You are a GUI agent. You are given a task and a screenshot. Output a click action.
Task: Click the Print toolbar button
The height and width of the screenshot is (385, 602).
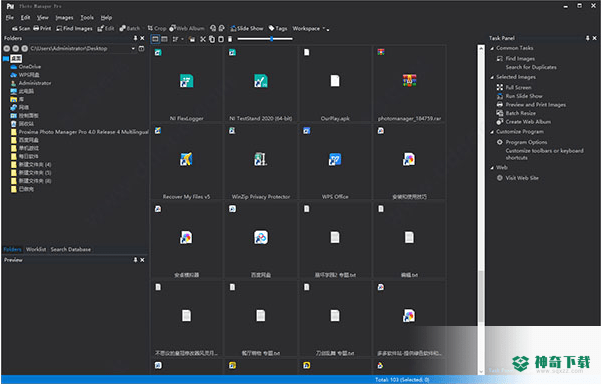[x=42, y=28]
